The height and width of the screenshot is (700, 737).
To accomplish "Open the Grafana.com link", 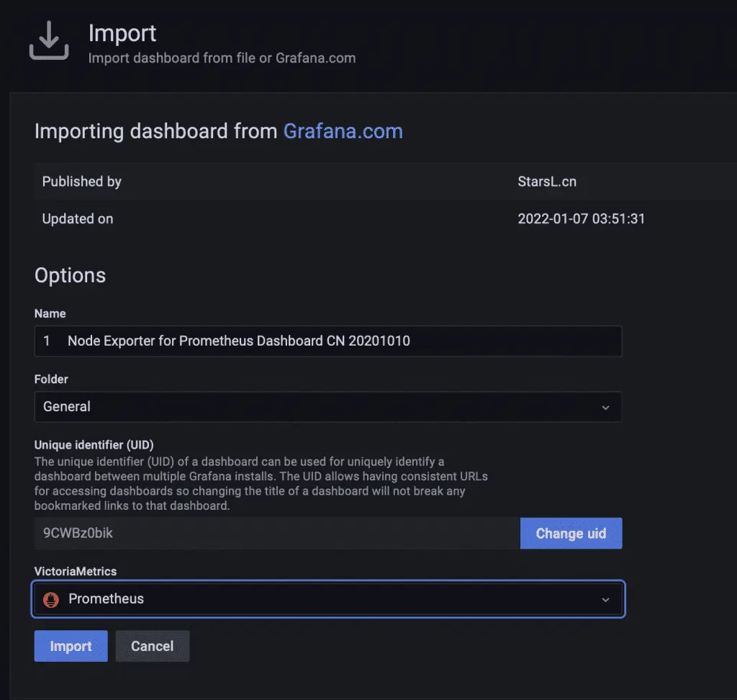I will 343,131.
